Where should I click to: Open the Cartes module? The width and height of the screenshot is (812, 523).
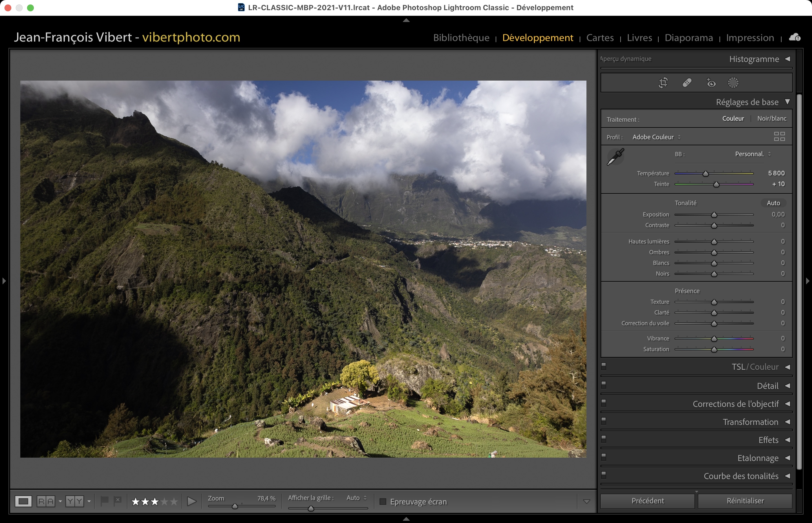click(x=600, y=38)
